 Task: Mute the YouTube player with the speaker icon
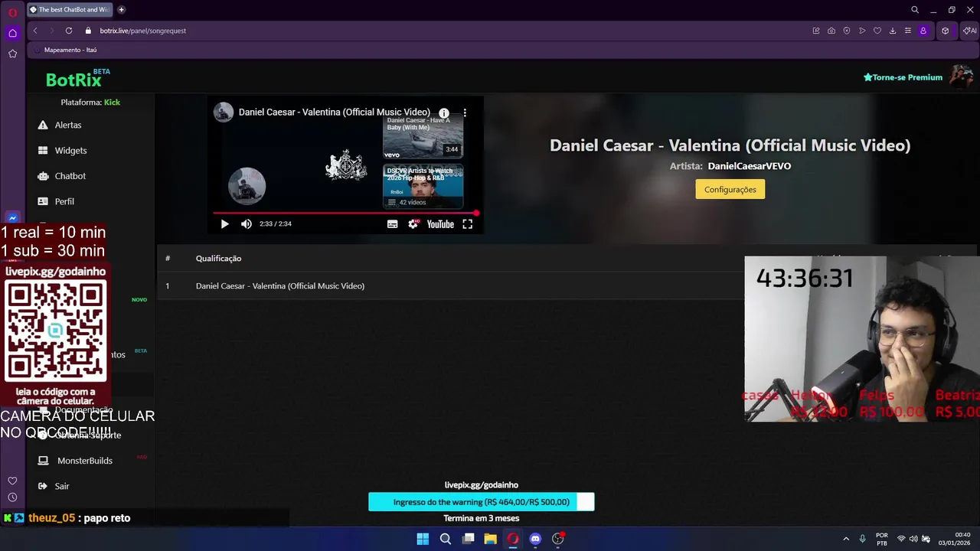[247, 224]
